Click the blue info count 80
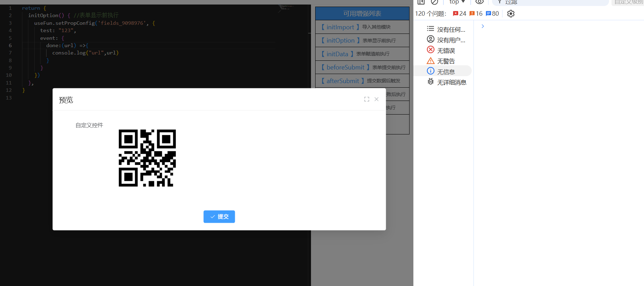This screenshot has width=644, height=286. pyautogui.click(x=492, y=14)
